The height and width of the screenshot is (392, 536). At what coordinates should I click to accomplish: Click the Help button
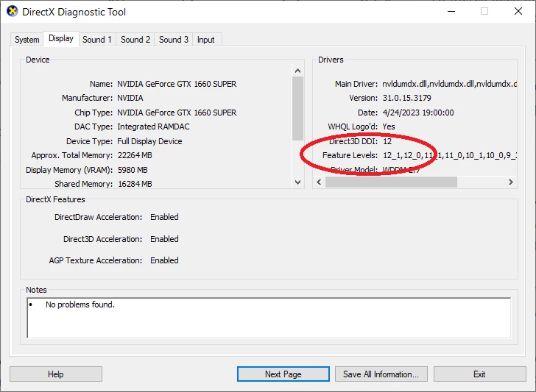tap(56, 374)
